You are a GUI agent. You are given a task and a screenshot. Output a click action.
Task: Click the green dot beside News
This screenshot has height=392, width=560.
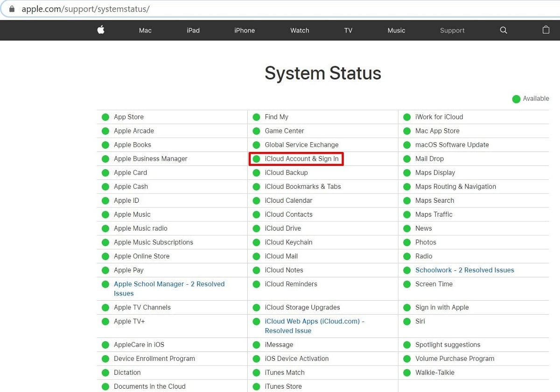pyautogui.click(x=407, y=228)
